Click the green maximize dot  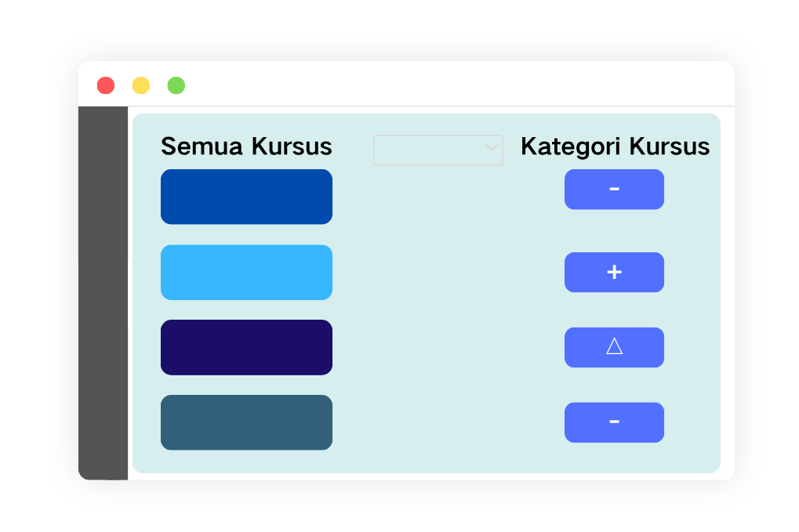click(176, 85)
